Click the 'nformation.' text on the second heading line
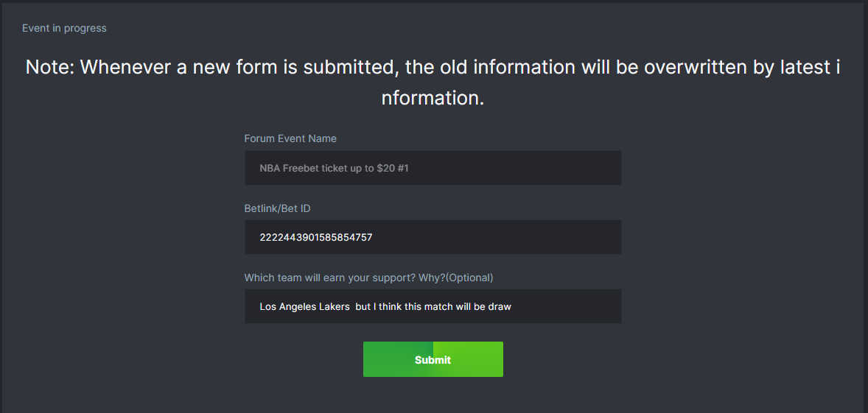This screenshot has width=868, height=413. [x=433, y=98]
